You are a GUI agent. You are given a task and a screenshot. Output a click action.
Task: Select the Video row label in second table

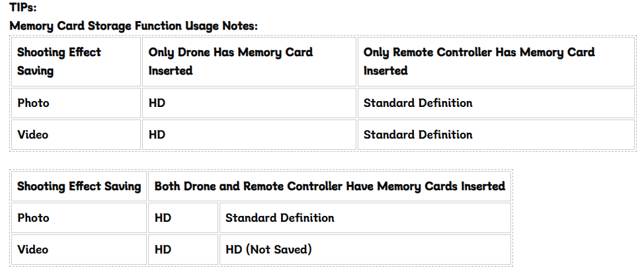33,250
